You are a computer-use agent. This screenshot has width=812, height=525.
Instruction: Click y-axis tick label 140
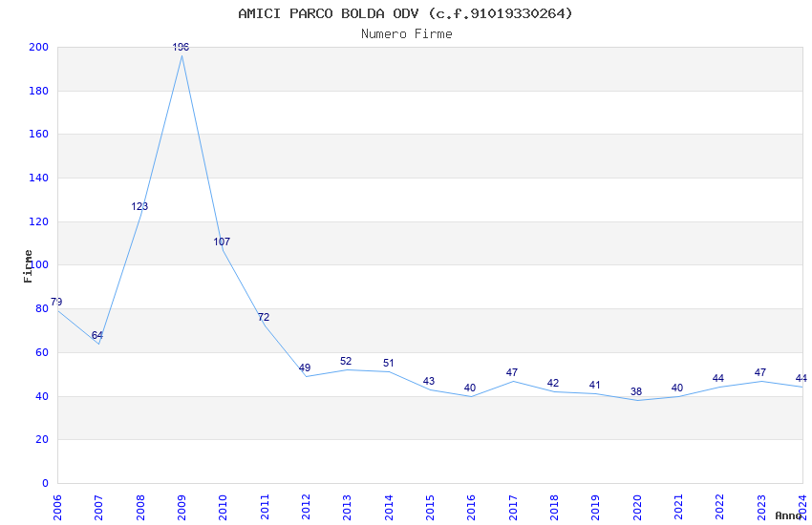[x=39, y=178]
